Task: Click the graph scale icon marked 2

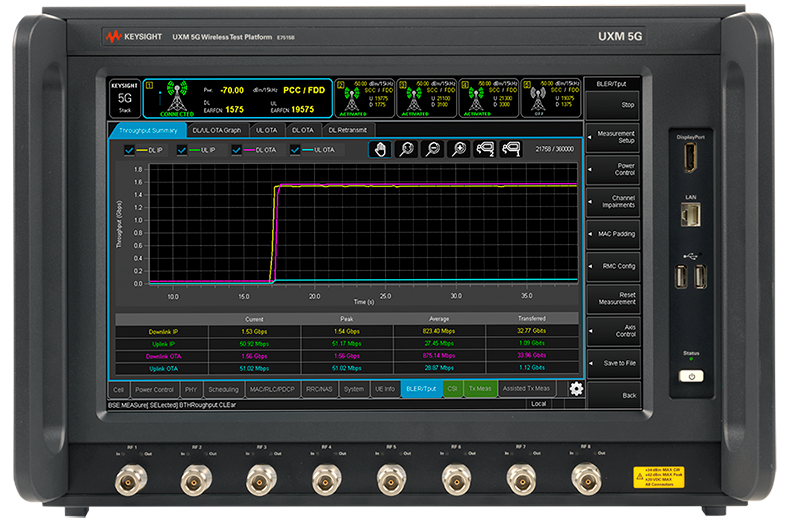Action: point(485,149)
